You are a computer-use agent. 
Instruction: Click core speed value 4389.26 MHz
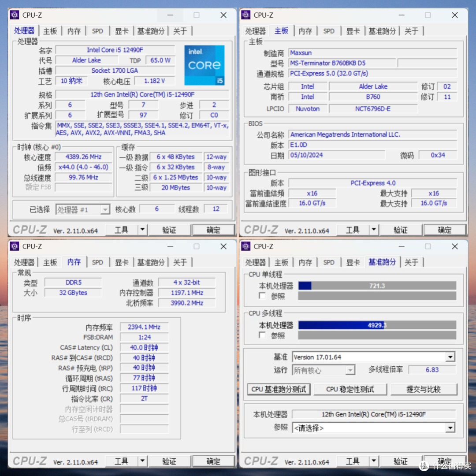tap(83, 156)
